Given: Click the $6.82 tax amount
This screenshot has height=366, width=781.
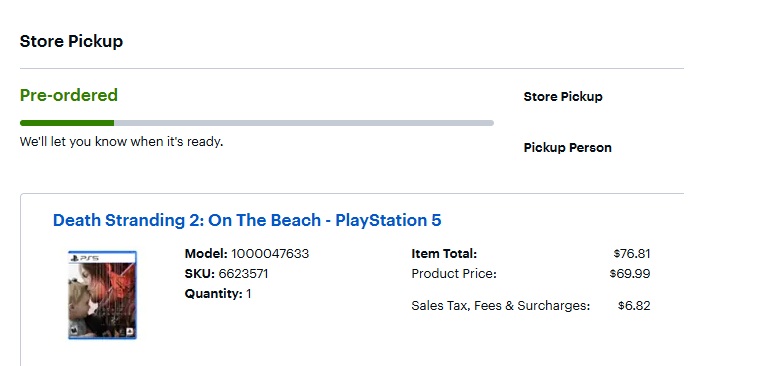Looking at the screenshot, I should tap(634, 306).
